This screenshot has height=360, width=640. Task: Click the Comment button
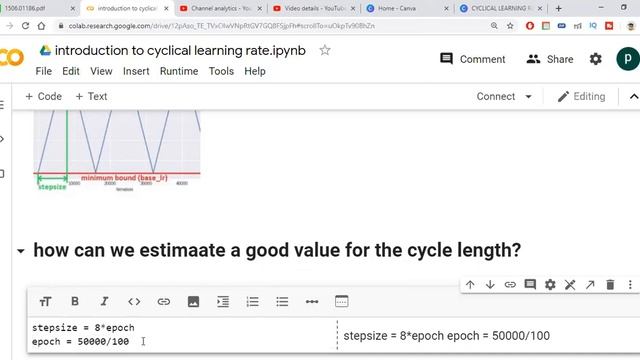pos(472,59)
